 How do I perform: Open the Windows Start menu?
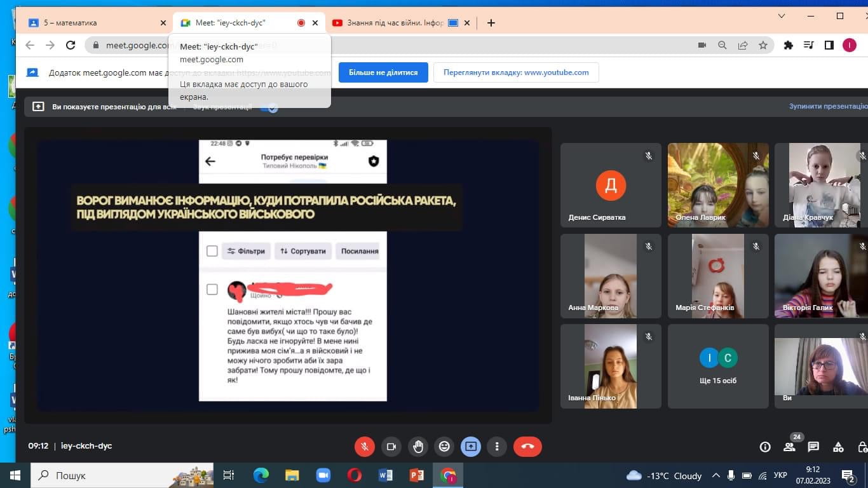(x=15, y=475)
